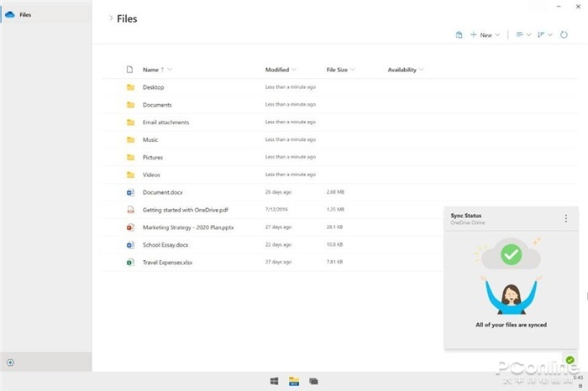Sort files by the Modified column

(277, 70)
